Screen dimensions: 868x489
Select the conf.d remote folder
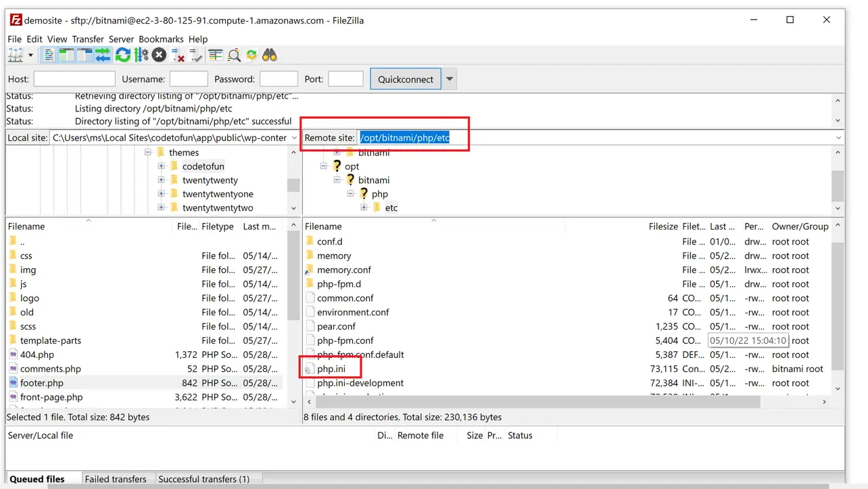coord(330,242)
